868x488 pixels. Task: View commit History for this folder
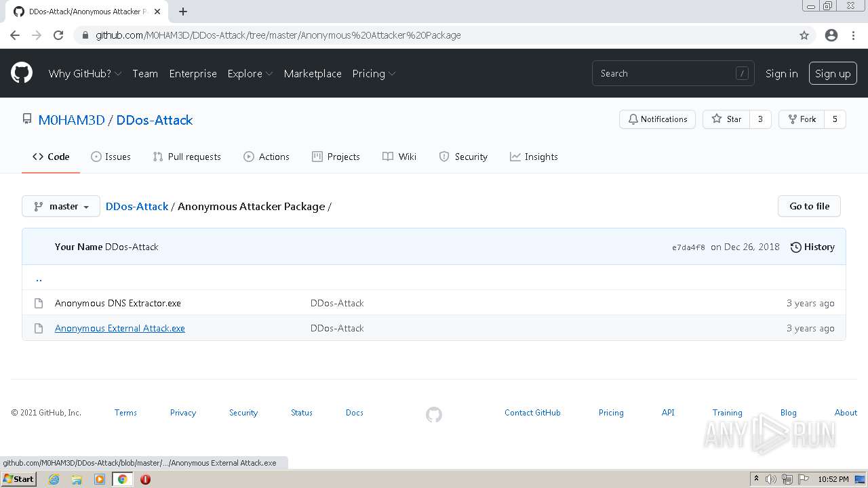tap(812, 247)
